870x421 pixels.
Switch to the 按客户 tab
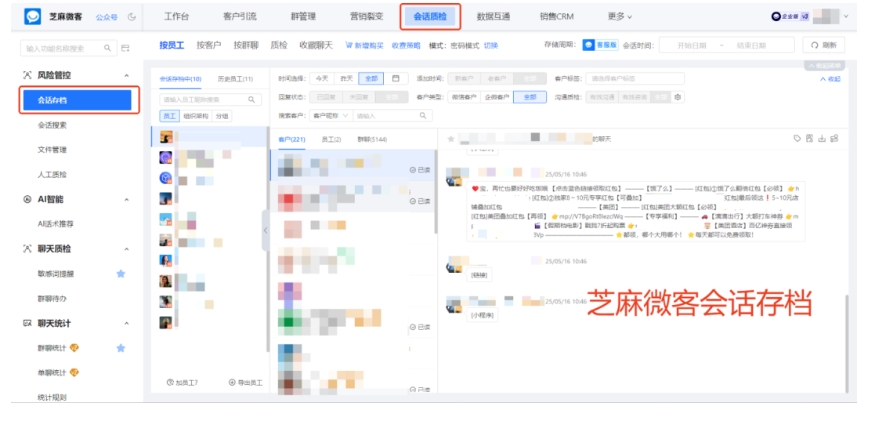tap(209, 45)
